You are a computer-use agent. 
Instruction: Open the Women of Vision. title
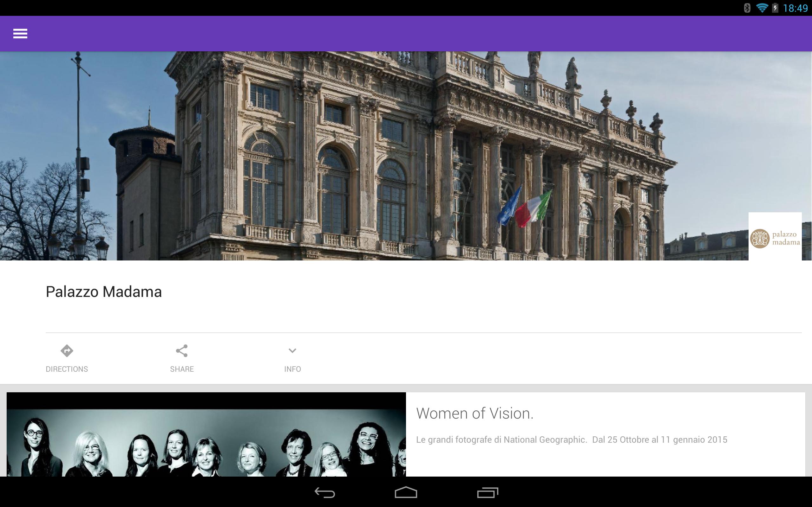(x=475, y=414)
